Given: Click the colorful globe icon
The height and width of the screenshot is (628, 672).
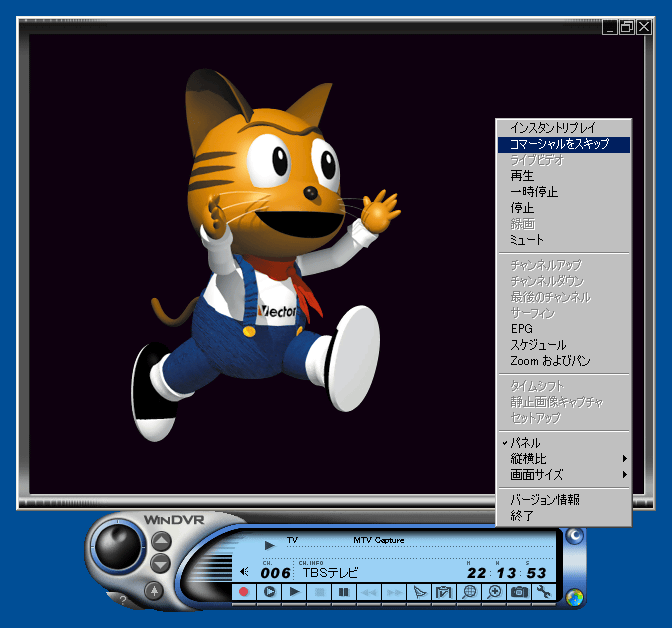Looking at the screenshot, I should (574, 597).
